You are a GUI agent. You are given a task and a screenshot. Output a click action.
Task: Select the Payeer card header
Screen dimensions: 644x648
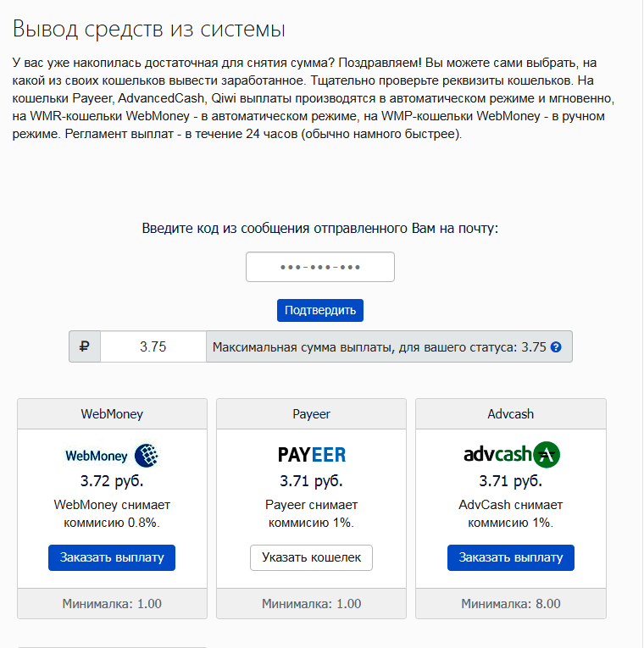311,414
